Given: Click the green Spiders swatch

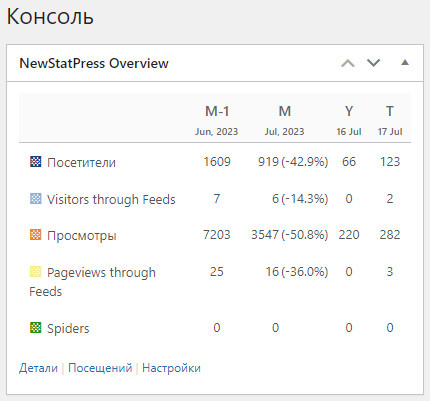Looking at the screenshot, I should 36,328.
